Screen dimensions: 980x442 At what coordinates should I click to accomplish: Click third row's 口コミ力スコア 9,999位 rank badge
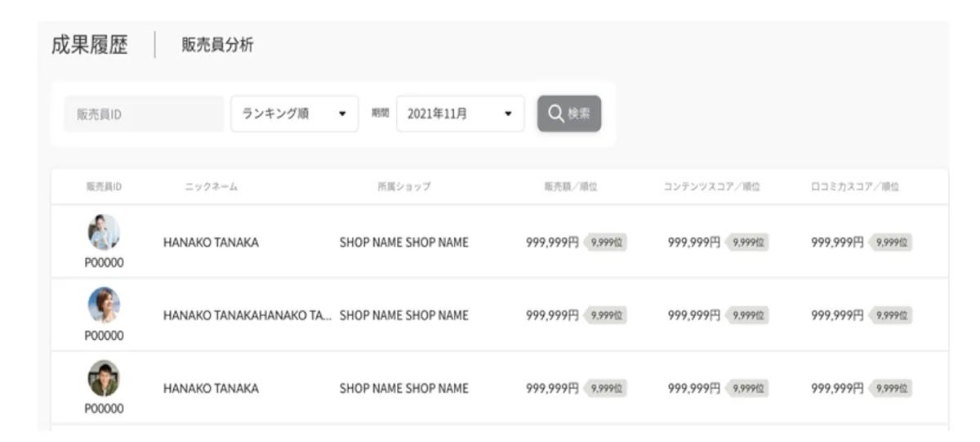click(x=890, y=389)
